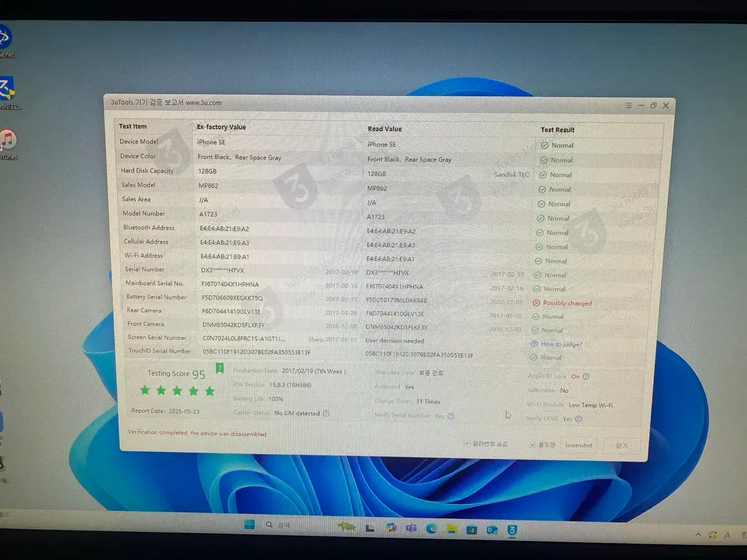
Task: Click ex-factory Rear Camera serial F6D70441410GLV13E
Action: point(232,312)
